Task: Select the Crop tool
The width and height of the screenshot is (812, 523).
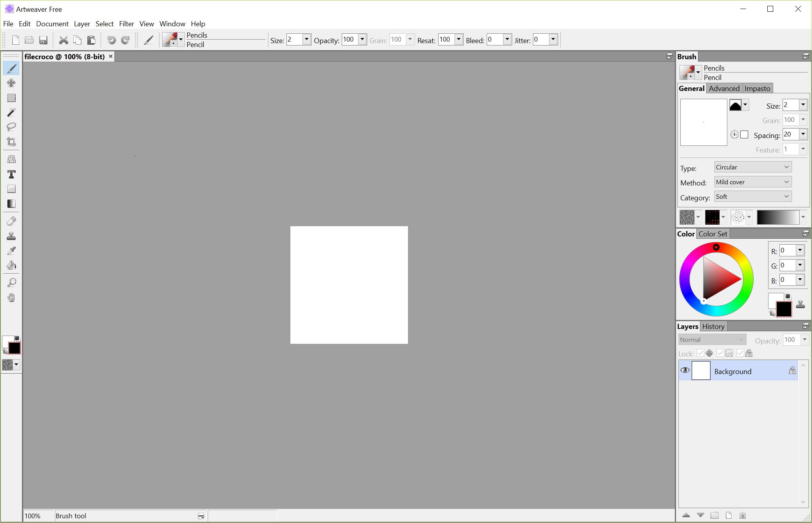Action: [11, 142]
